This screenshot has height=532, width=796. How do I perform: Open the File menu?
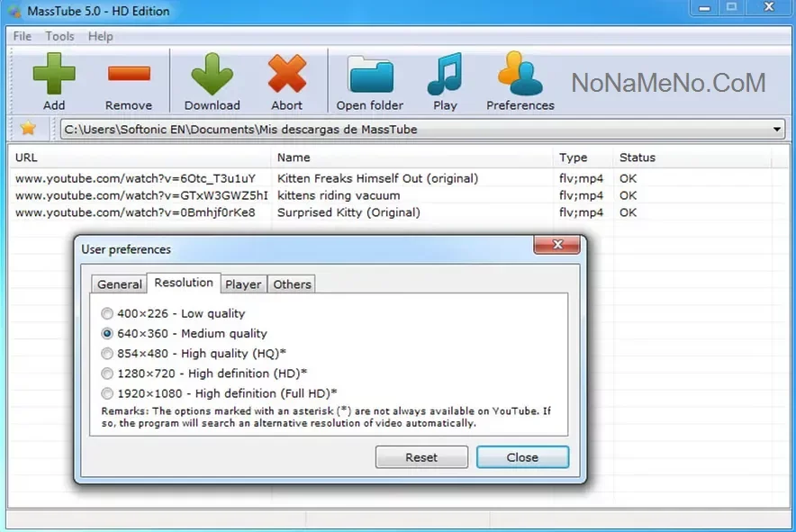pyautogui.click(x=23, y=36)
